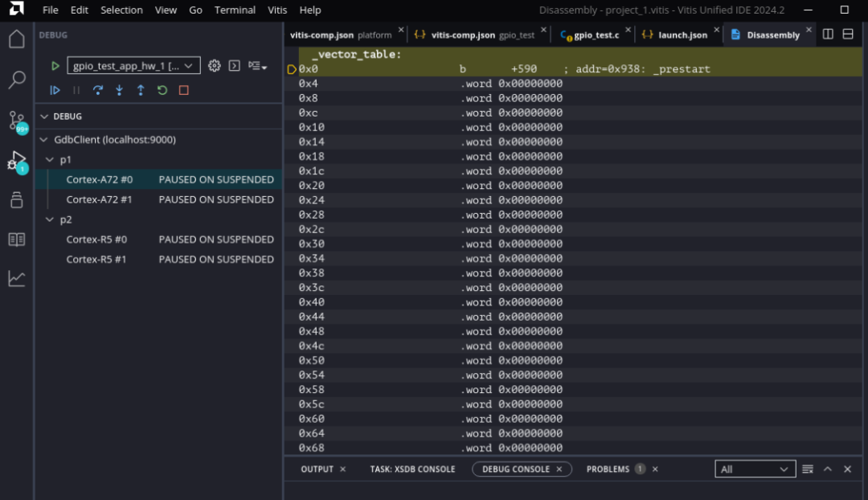Split the editor right
Image resolution: width=868 pixels, height=500 pixels.
coord(828,35)
